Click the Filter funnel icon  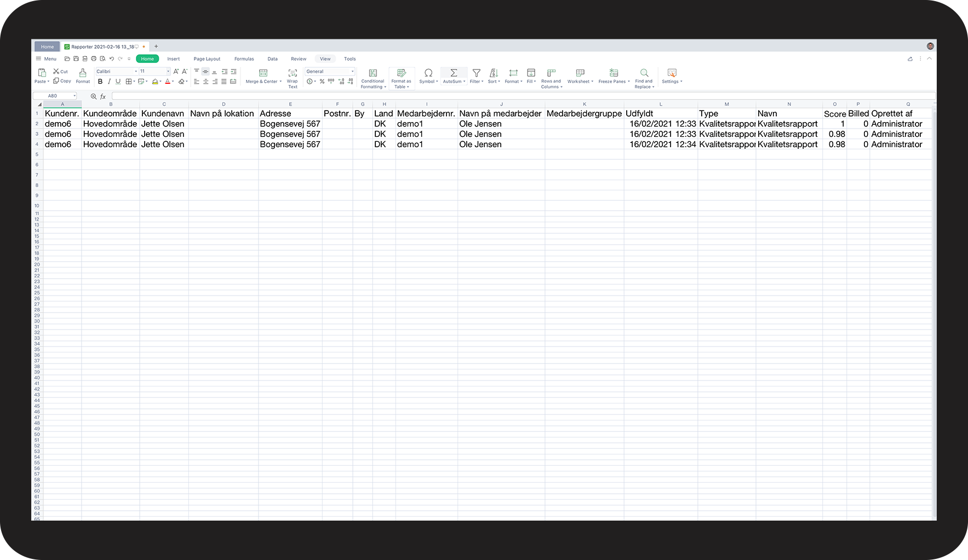476,73
